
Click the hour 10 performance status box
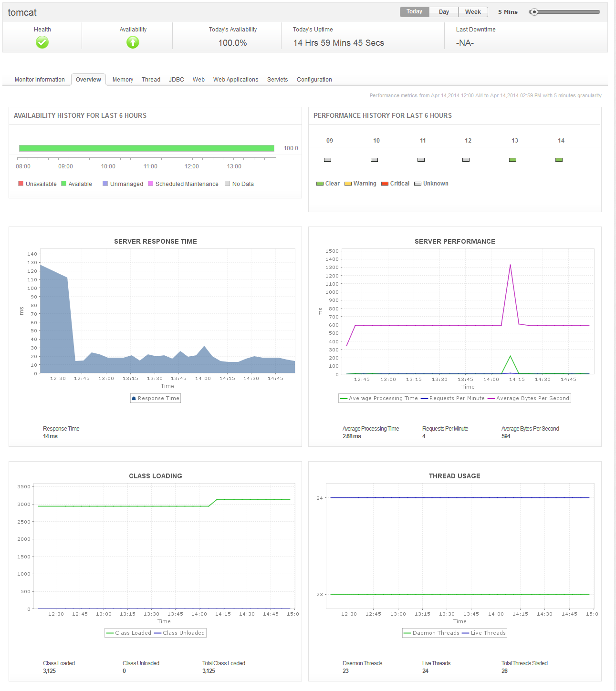coord(374,160)
